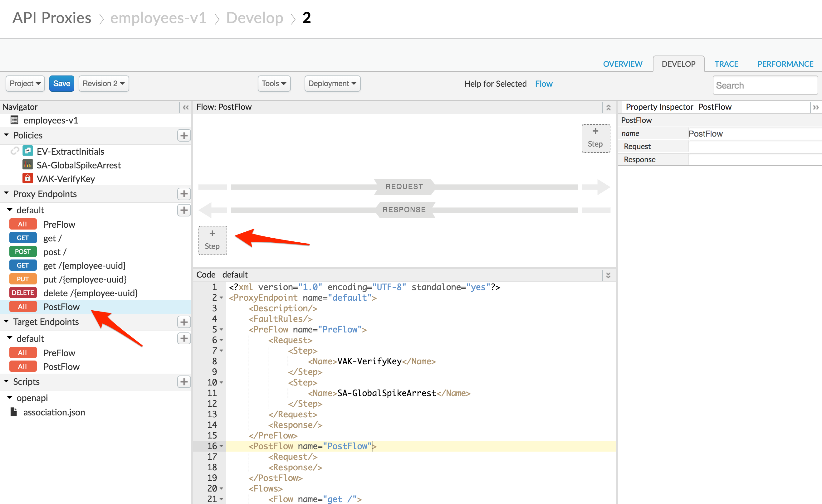Click the GET badge of get /
This screenshot has height=504, width=822.
point(23,238)
